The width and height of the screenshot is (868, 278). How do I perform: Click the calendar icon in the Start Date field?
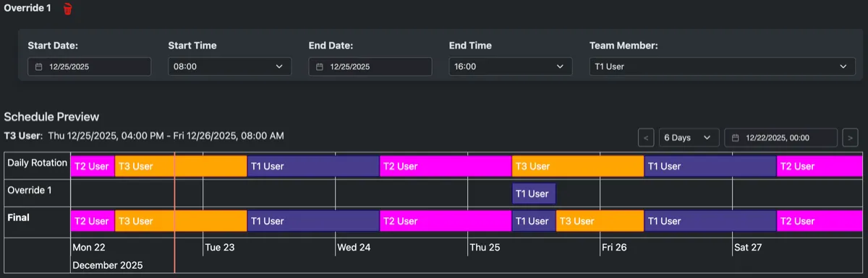tap(40, 66)
